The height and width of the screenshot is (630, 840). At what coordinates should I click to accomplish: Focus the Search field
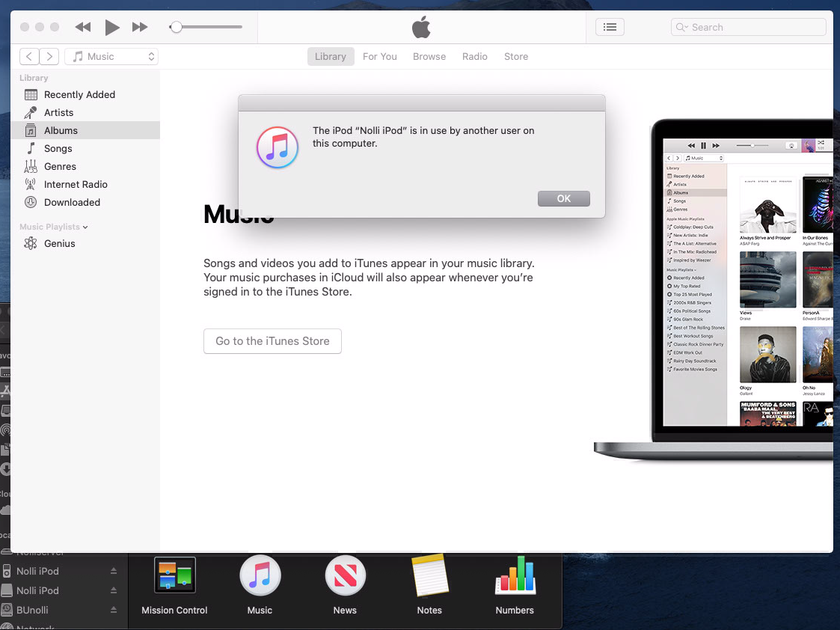[748, 27]
